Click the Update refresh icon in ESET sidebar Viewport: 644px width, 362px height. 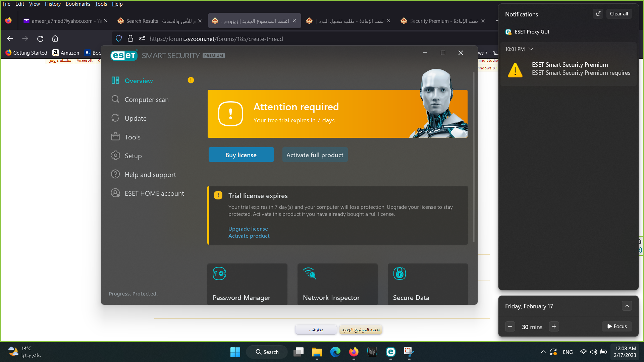(x=115, y=118)
